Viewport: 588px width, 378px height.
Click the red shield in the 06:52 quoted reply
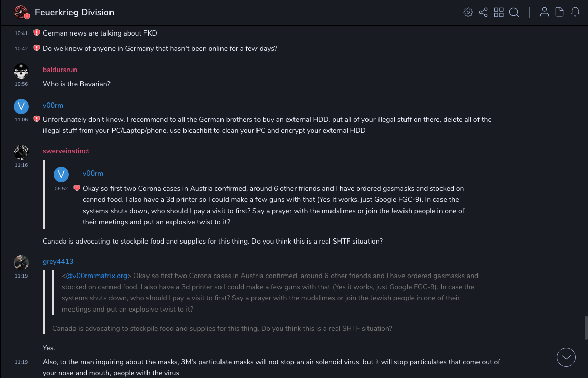[77, 188]
